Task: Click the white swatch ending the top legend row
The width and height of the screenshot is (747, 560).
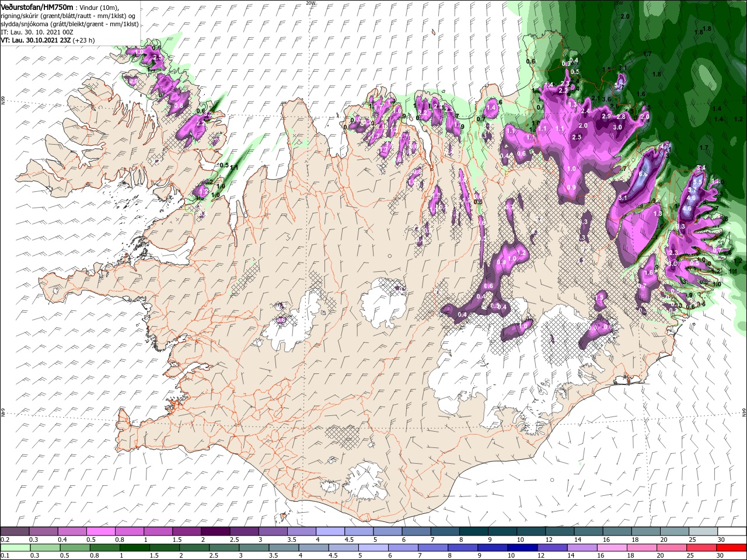Action: (x=732, y=531)
